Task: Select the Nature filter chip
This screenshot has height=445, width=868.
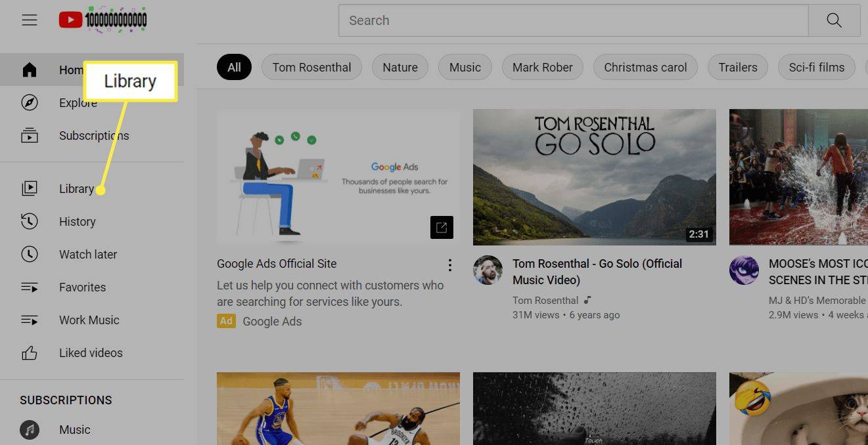Action: [x=400, y=67]
